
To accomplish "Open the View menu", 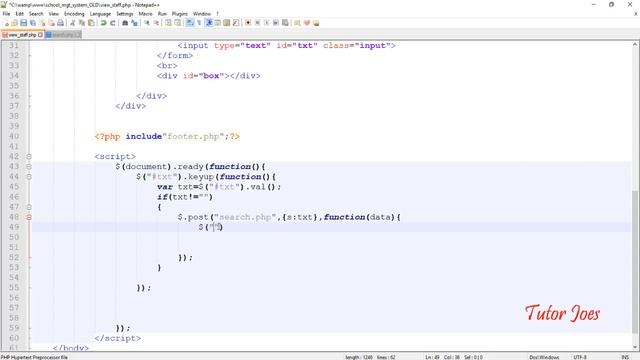I will pos(53,14).
